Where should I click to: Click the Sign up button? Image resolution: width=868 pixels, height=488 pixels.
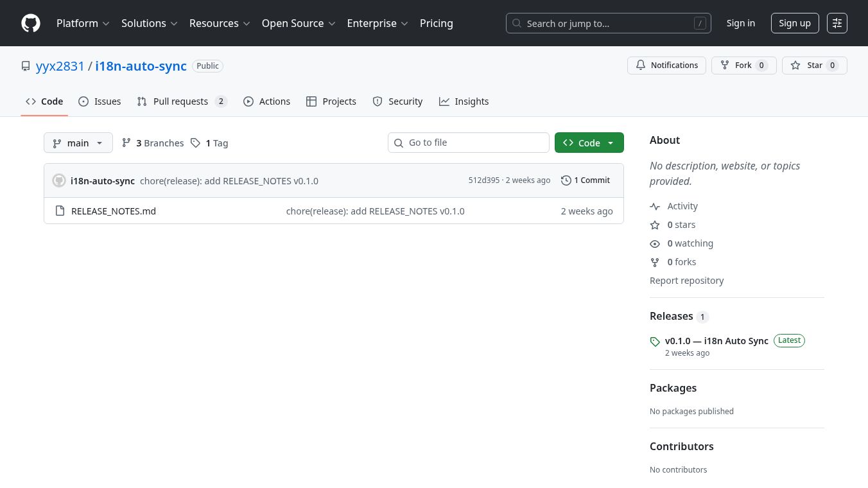click(794, 23)
